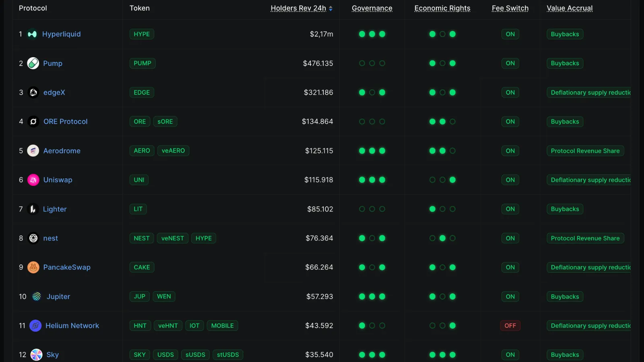Click Jupiter's ON fee switch badge
The width and height of the screenshot is (644, 362).
coord(510,296)
